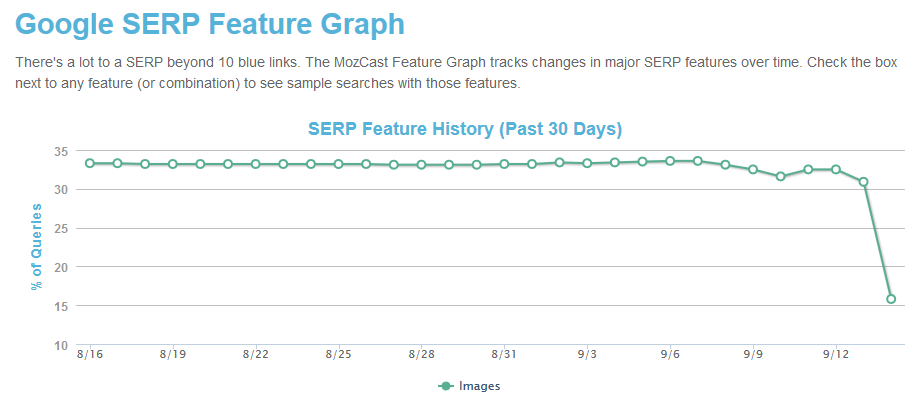Click the data point above 8/22
Screen dimensions: 916x403
(255, 164)
